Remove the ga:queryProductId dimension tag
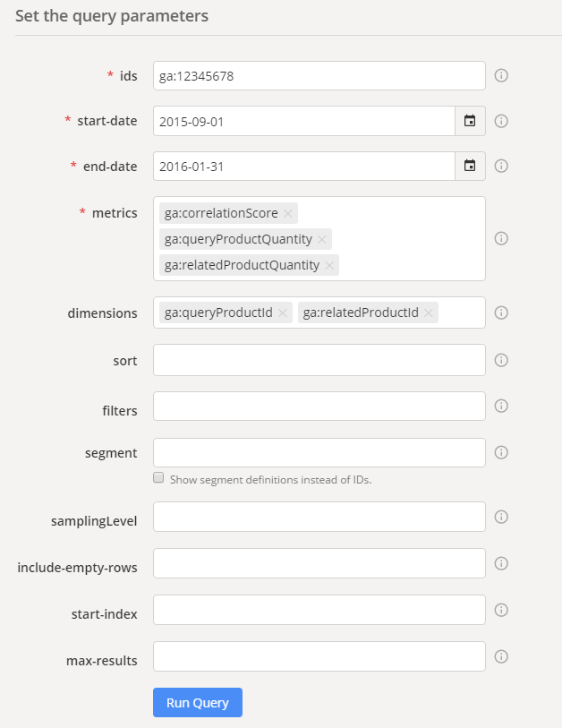 pos(283,313)
